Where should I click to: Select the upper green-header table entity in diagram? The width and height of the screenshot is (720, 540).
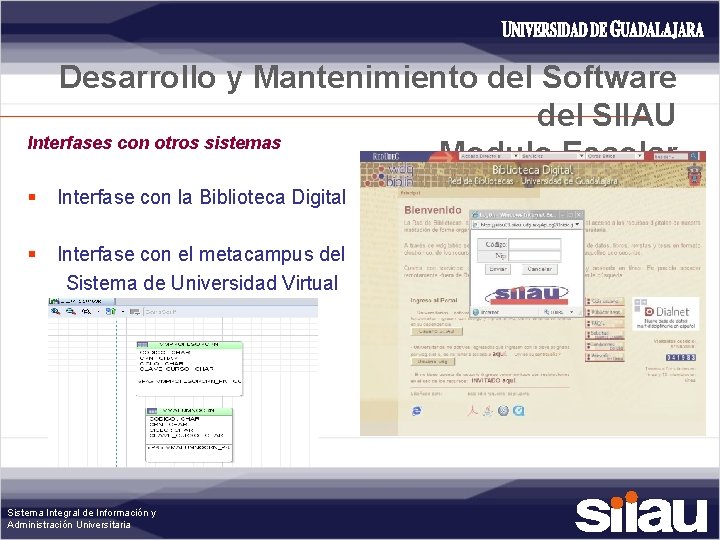189,368
